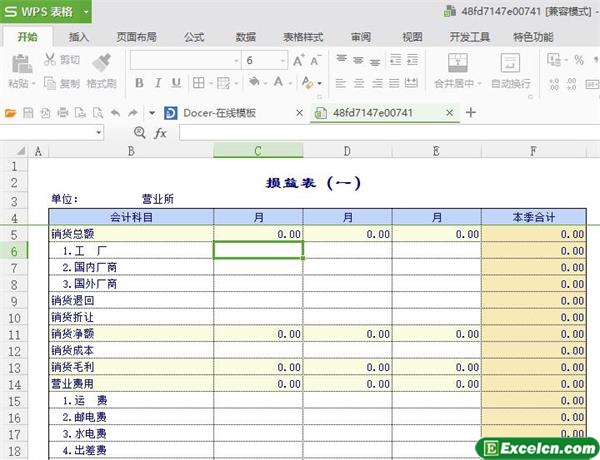
Task: Click the save icon in quick toolbar
Action: pos(28,113)
